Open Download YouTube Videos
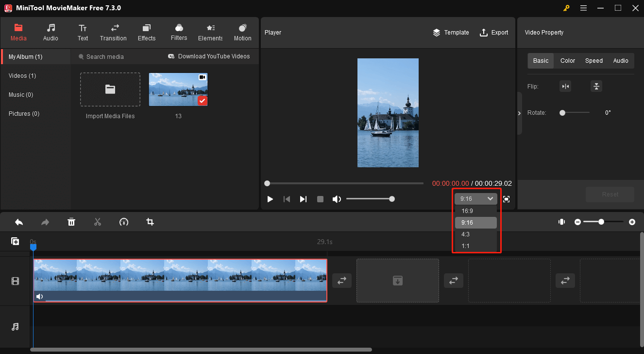 [x=209, y=56]
